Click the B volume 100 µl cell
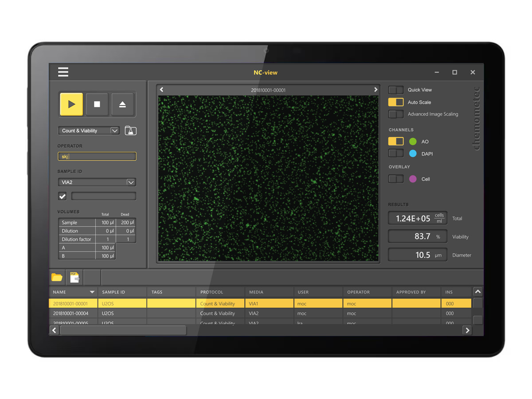Image resolution: width=532 pixels, height=399 pixels. 106,256
